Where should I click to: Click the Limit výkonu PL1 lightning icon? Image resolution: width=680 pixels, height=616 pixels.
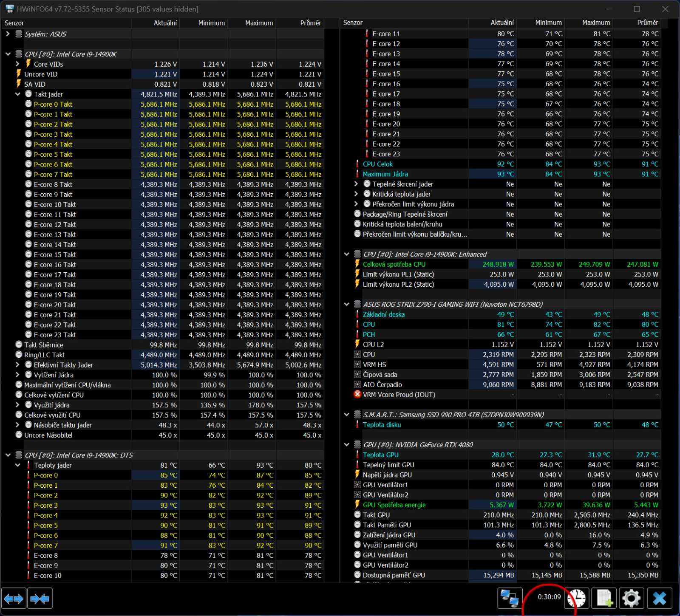tap(357, 274)
